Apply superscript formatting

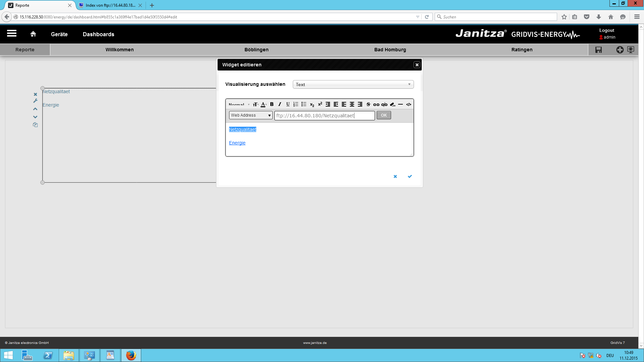point(320,104)
